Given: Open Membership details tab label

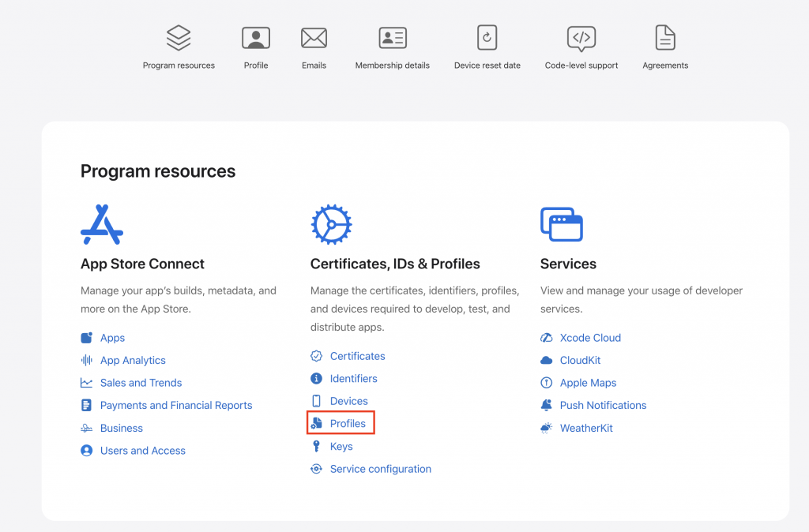Looking at the screenshot, I should tap(393, 66).
